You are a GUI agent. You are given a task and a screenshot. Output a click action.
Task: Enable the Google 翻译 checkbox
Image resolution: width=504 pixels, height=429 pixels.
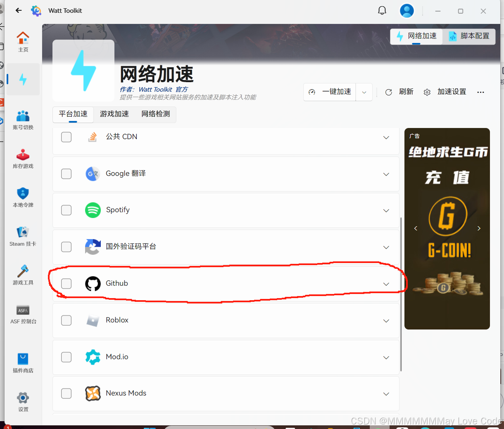coord(66,174)
